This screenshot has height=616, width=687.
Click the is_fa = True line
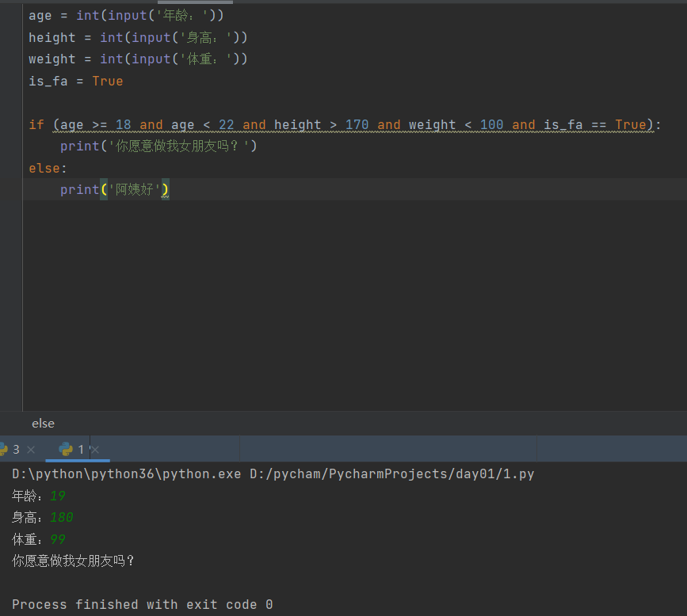[x=76, y=81]
